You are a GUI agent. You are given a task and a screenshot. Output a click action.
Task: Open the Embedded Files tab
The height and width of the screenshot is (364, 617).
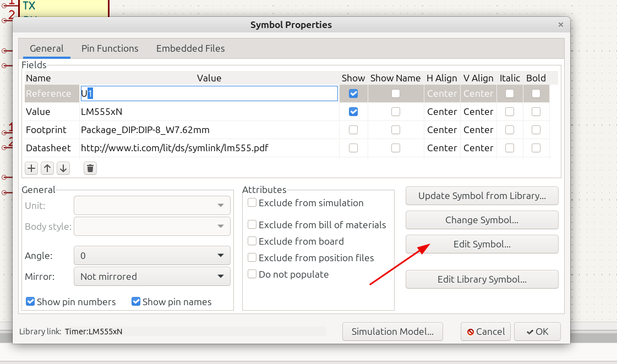click(x=190, y=48)
